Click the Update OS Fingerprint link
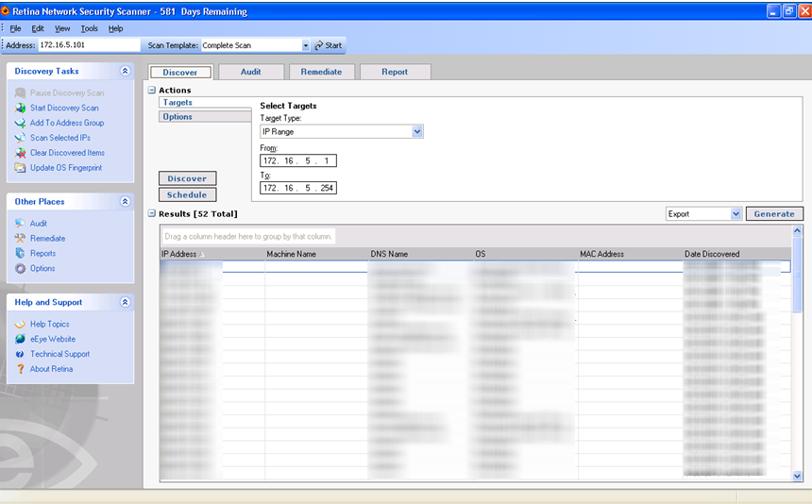This screenshot has width=812, height=504. click(66, 168)
